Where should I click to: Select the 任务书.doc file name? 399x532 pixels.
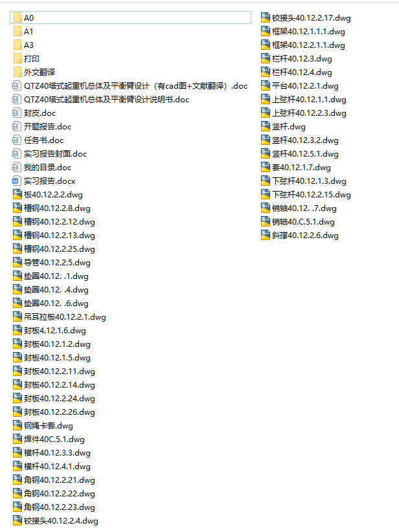pos(44,140)
